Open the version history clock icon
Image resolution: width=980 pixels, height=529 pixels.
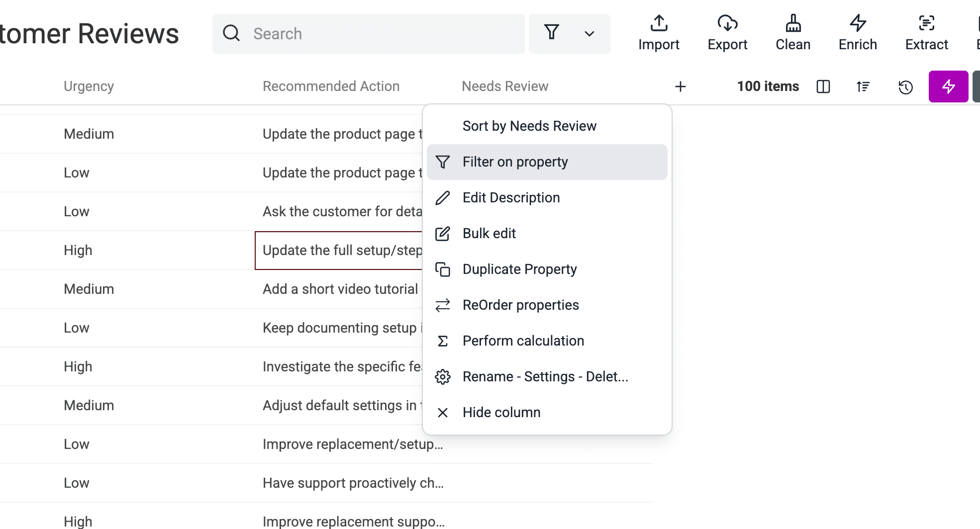tap(905, 87)
